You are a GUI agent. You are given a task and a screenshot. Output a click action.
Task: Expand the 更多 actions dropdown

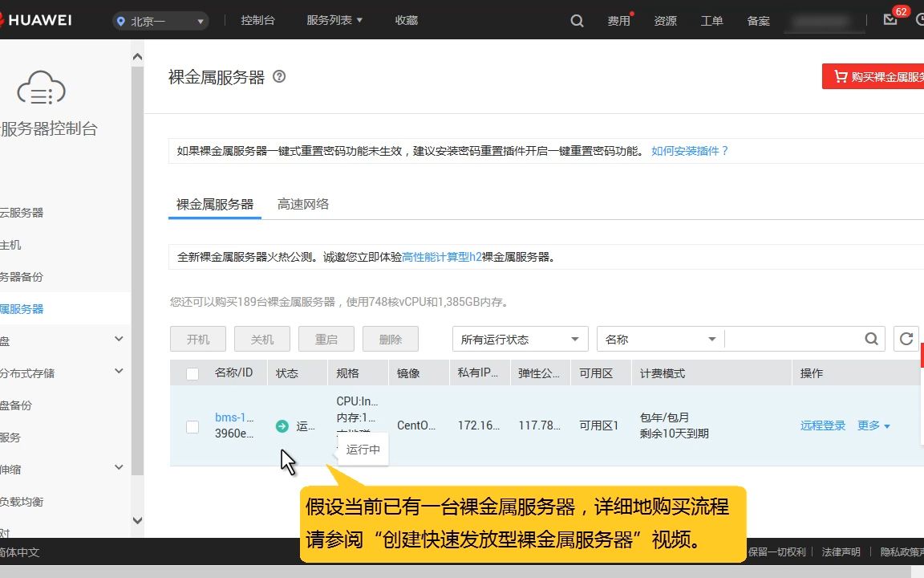point(873,425)
